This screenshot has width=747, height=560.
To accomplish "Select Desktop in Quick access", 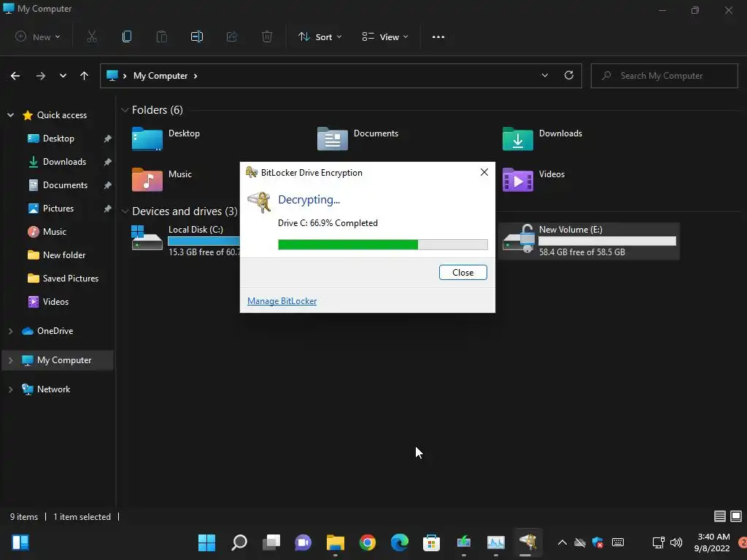I will click(58, 139).
